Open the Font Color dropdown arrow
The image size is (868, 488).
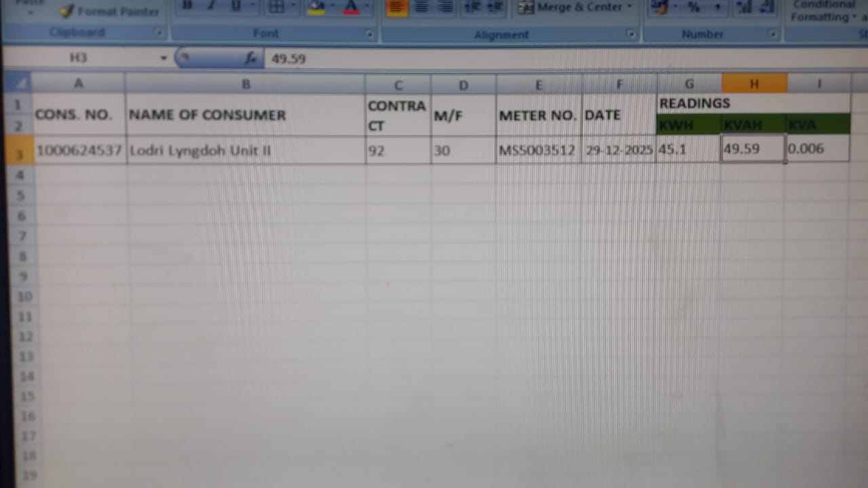367,7
